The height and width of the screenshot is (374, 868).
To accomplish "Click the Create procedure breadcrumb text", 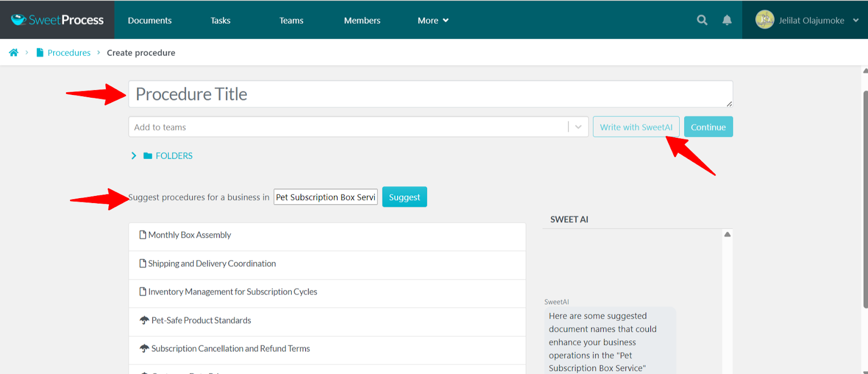I will click(x=141, y=53).
